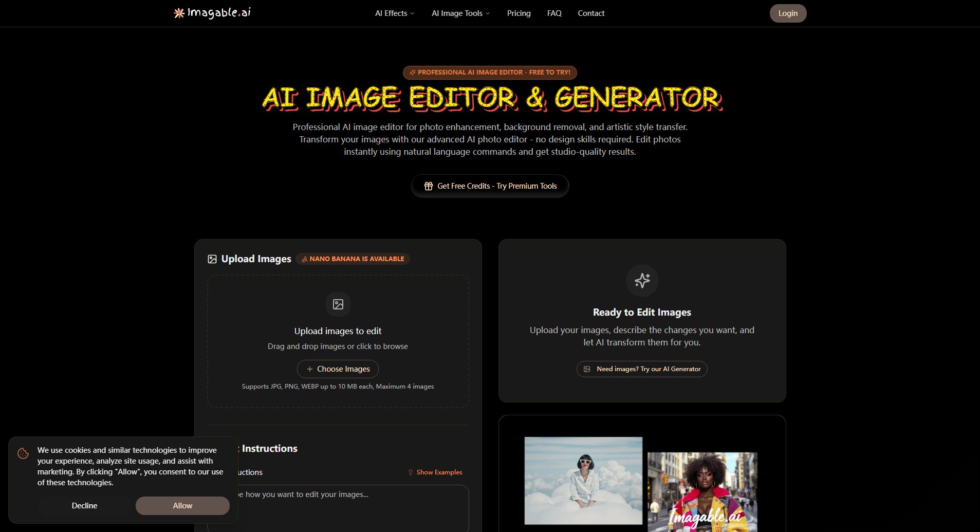Click the NANO BANANA IS AVAILABLE badge
This screenshot has height=532, width=980.
tap(353, 259)
